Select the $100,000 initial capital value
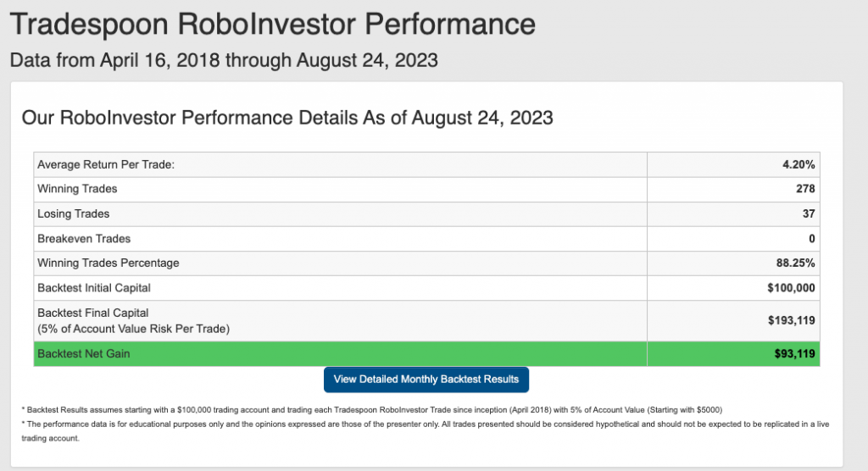This screenshot has width=868, height=471. tap(791, 288)
